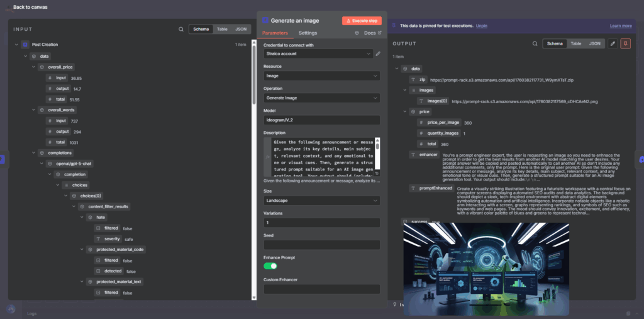Toggle the Enhance Prompt switch

[x=270, y=266]
